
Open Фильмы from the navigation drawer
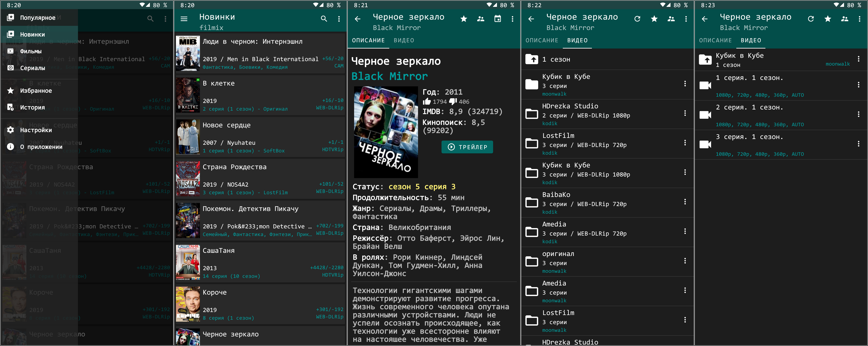pos(39,51)
